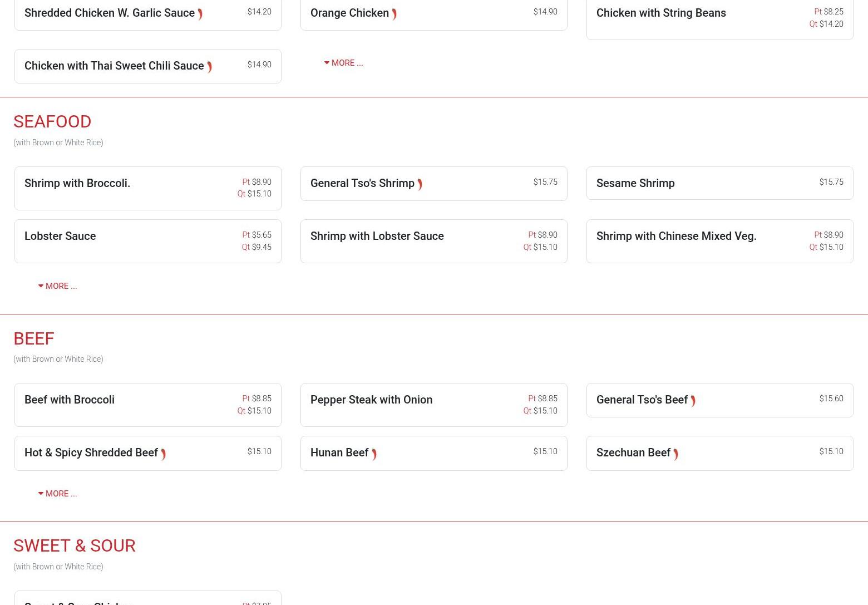
Task: Show more Beef menu items
Action: [x=57, y=494]
